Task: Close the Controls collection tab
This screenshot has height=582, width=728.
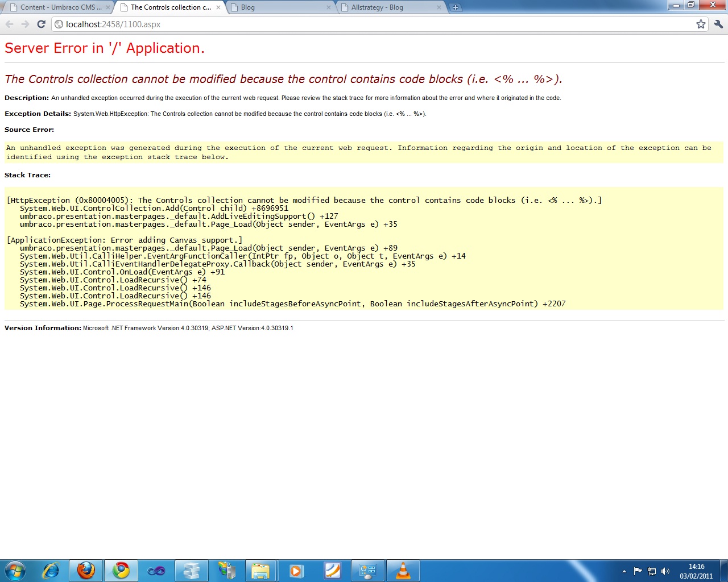Action: 218,7
